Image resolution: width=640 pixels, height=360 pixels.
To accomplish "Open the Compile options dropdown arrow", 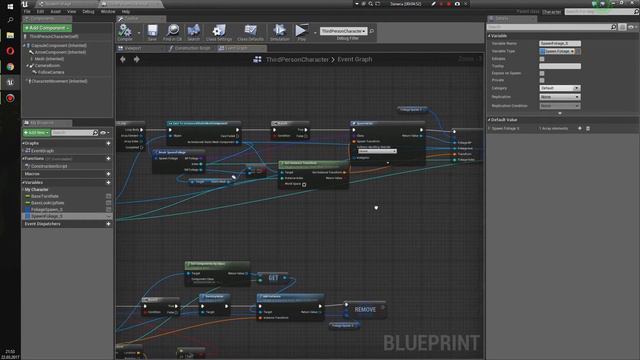I will (x=139, y=32).
